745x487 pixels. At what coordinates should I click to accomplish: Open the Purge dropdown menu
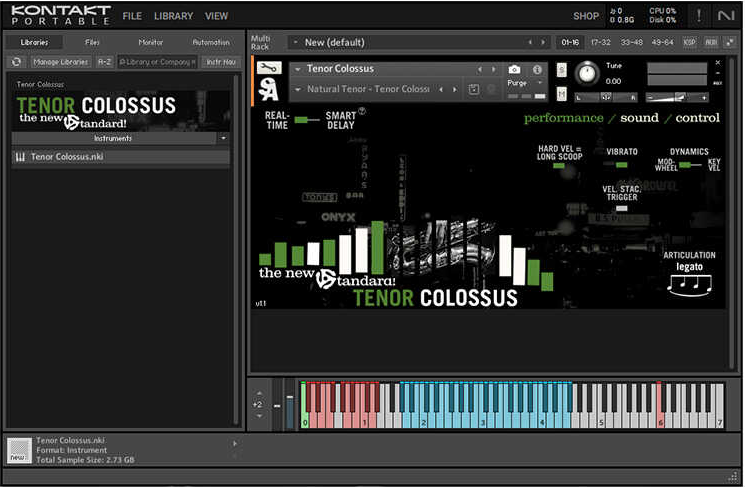[540, 83]
